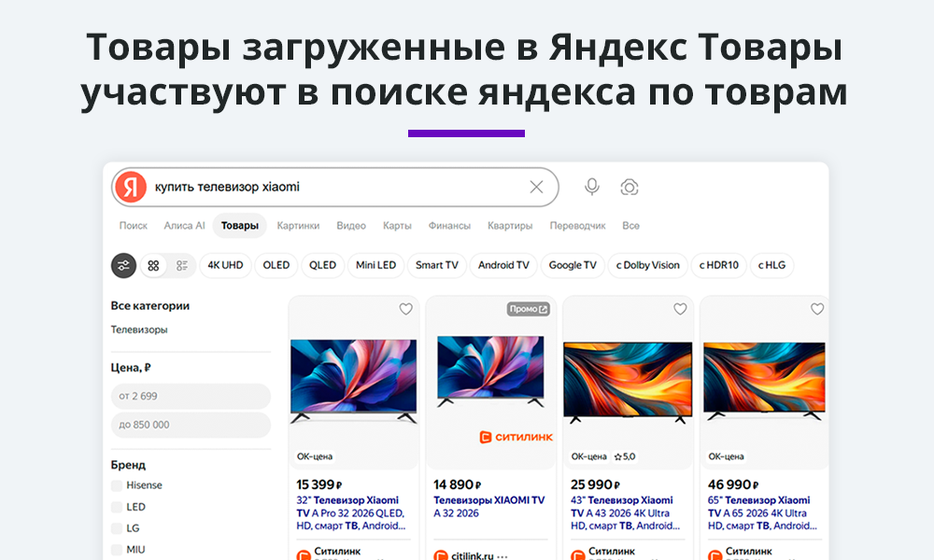Check the Hisense brand checkbox

coord(117,485)
